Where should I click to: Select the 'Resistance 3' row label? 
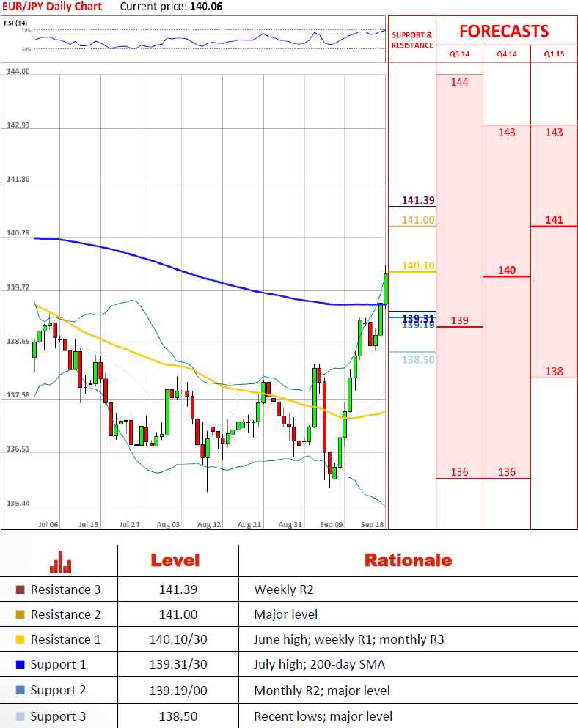click(65, 589)
